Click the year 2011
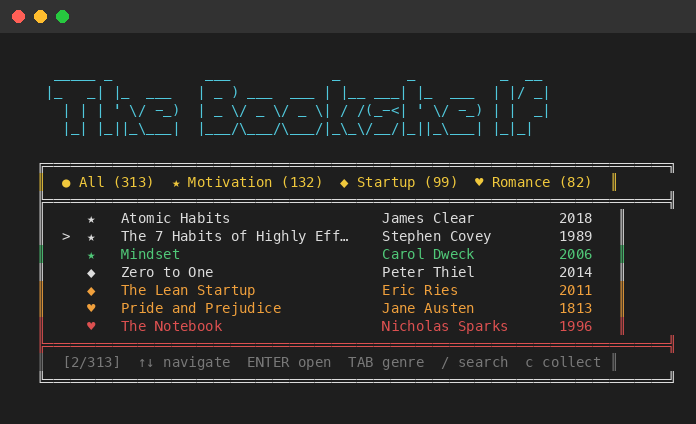Viewport: 696px width, 424px height. point(575,290)
